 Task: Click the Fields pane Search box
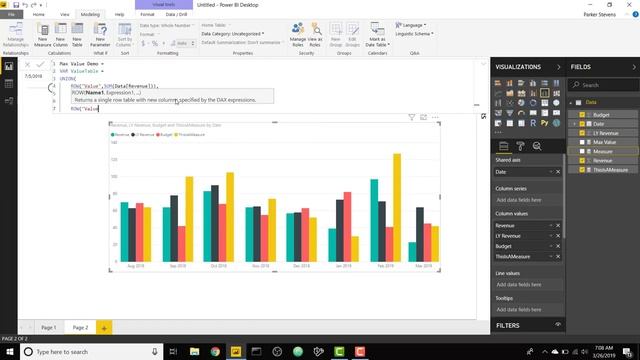[x=603, y=85]
